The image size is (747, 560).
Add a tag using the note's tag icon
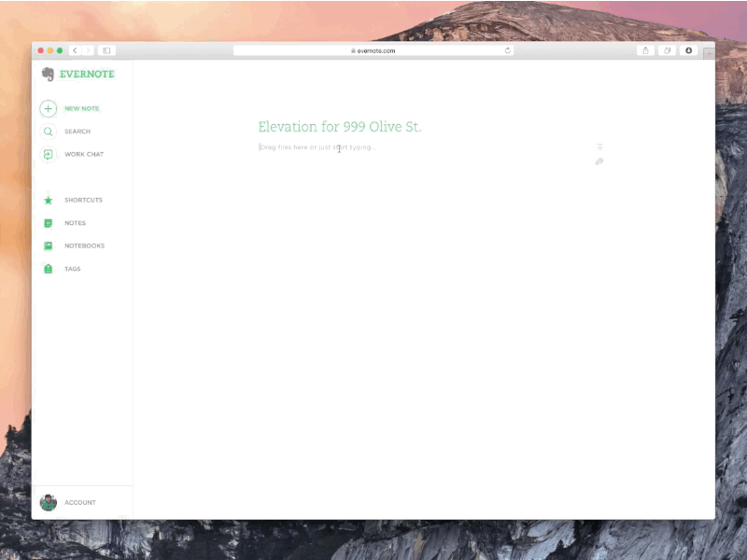(x=599, y=161)
